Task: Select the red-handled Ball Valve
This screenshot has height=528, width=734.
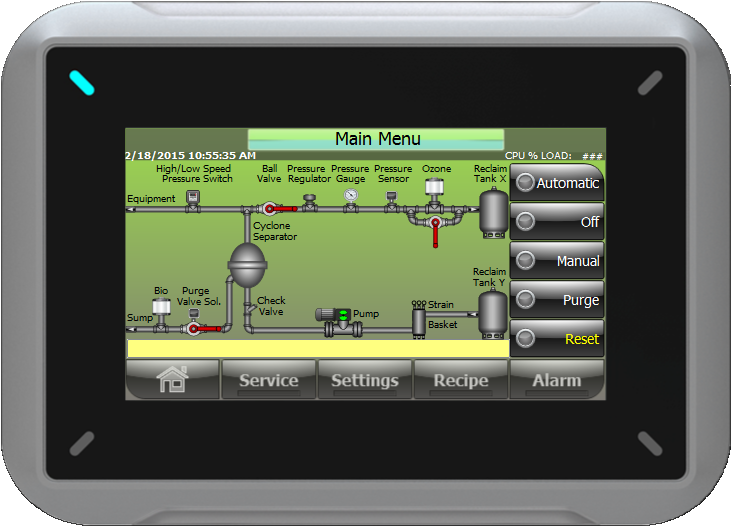Action: (x=271, y=209)
